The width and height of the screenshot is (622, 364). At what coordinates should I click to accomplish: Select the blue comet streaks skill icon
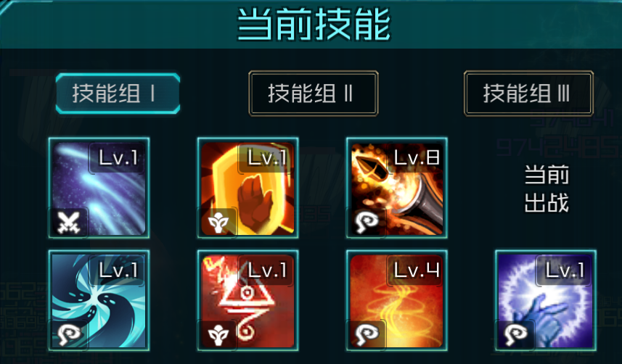99,188
